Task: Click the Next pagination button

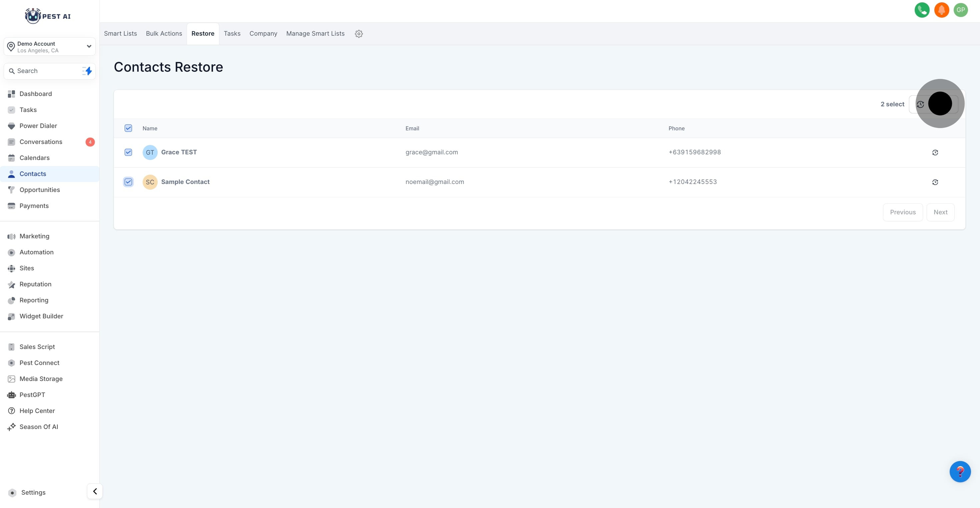Action: [x=940, y=212]
